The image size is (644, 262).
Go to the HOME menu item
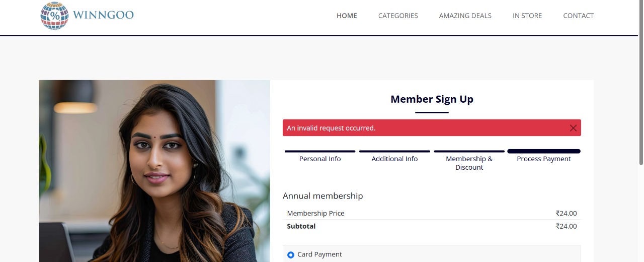(x=347, y=16)
